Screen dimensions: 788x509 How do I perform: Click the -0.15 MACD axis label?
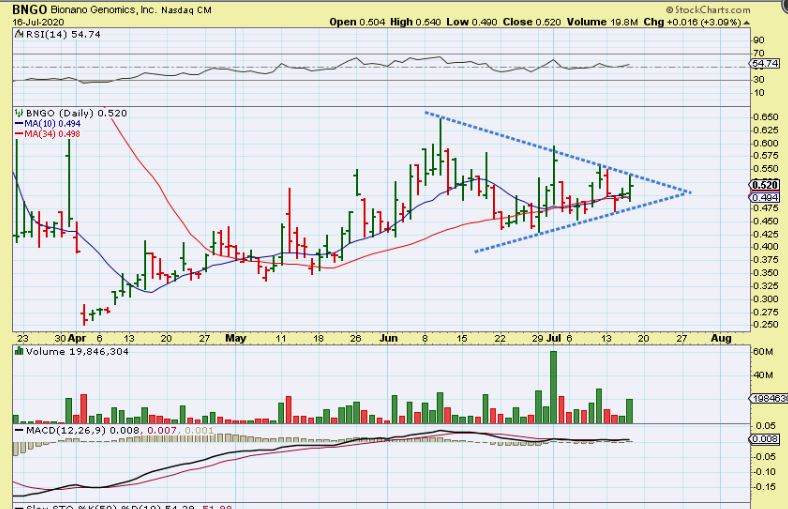[x=764, y=486]
